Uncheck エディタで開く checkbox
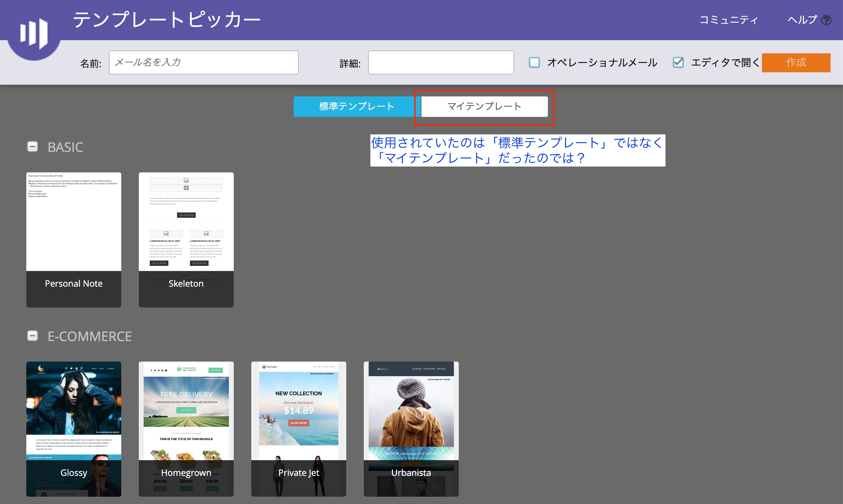This screenshot has width=843, height=504. (678, 62)
